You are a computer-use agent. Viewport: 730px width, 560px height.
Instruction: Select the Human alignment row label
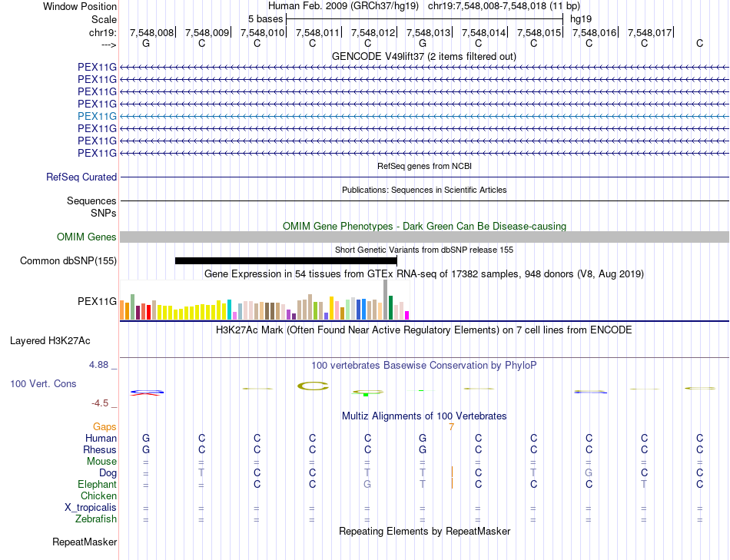(x=101, y=438)
